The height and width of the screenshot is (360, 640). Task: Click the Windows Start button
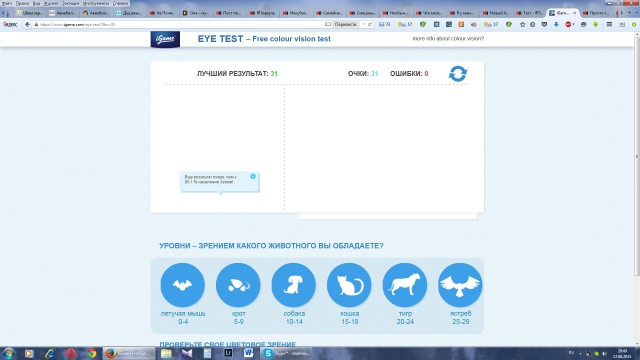pyautogui.click(x=9, y=353)
